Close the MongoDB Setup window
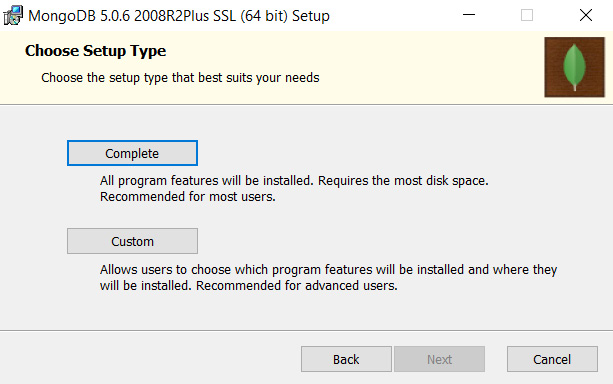 tap(586, 15)
